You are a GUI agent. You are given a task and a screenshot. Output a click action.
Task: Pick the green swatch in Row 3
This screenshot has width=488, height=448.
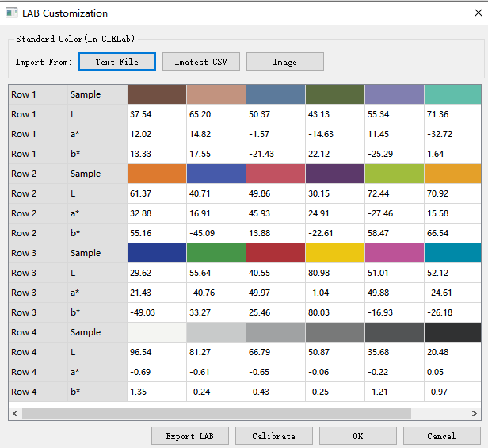point(216,253)
